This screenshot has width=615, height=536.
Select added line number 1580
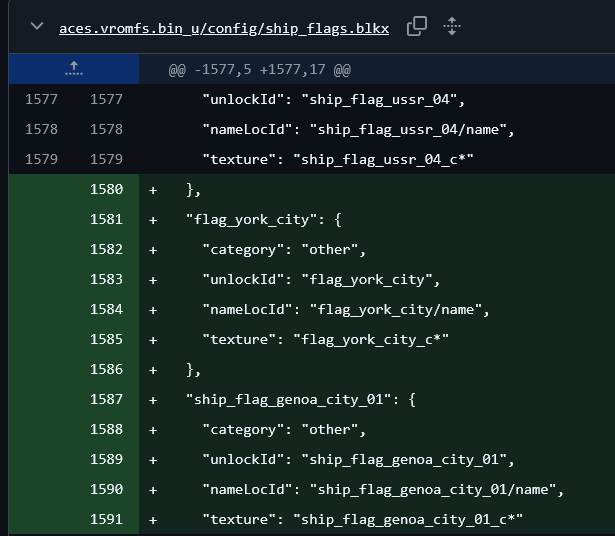(106, 189)
